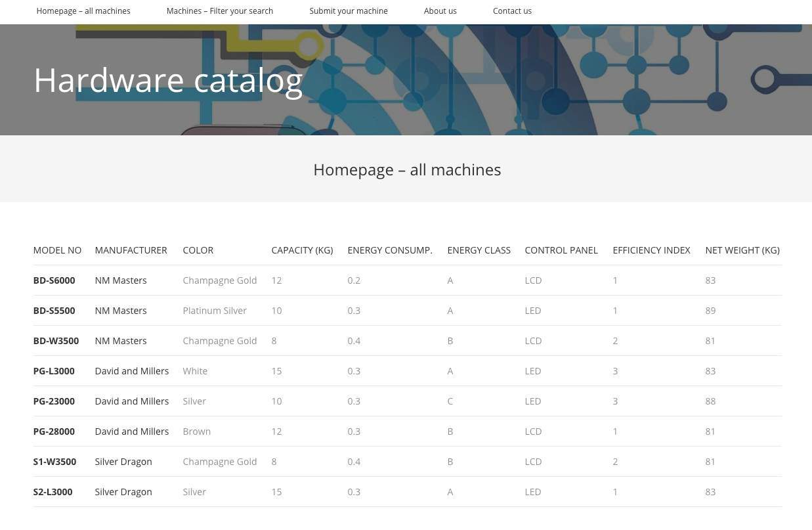
Task: Sort the table by ENERGY CLASS
Action: click(479, 250)
